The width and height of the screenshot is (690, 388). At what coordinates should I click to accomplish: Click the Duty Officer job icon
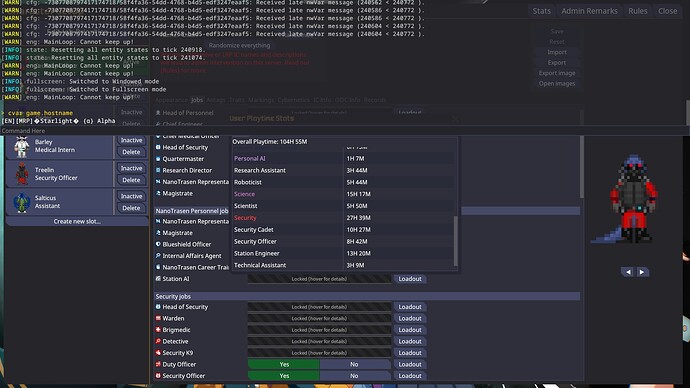coord(158,364)
